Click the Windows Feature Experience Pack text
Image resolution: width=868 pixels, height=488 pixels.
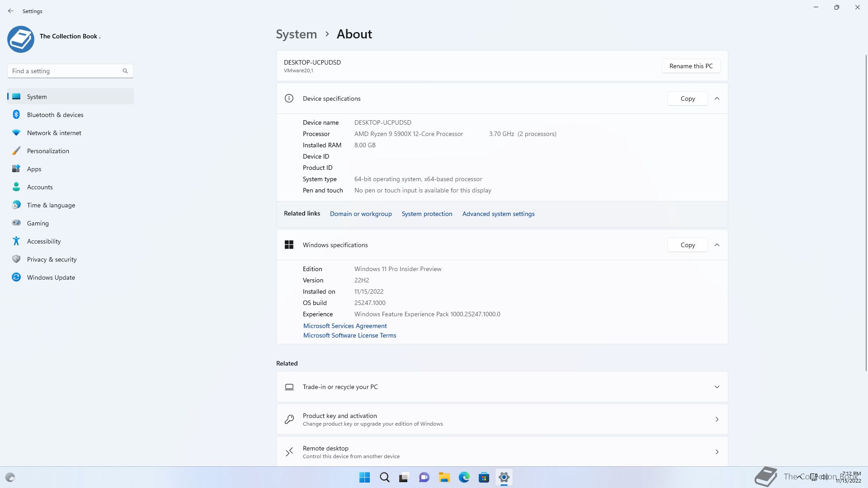click(427, 314)
